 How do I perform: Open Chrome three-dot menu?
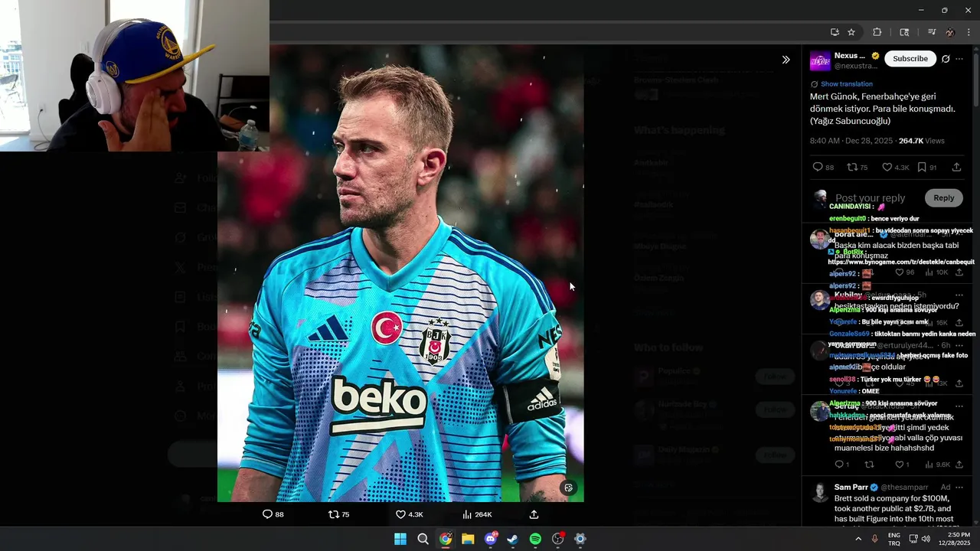[969, 32]
